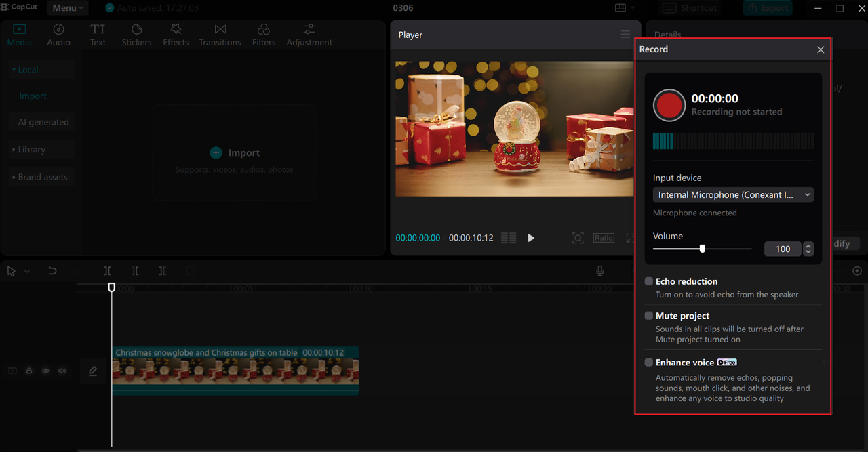Click the Redo icon

[81, 271]
